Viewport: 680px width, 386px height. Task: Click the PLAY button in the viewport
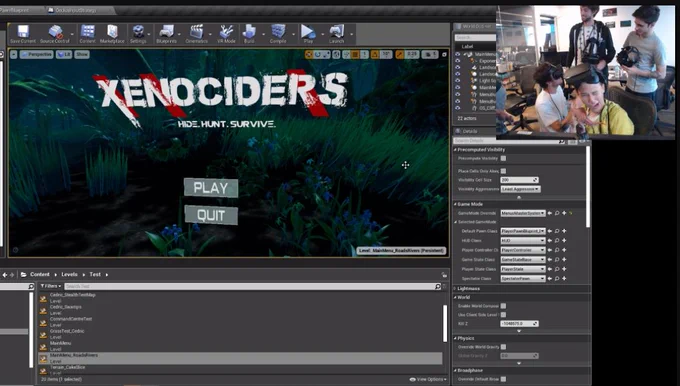point(211,188)
